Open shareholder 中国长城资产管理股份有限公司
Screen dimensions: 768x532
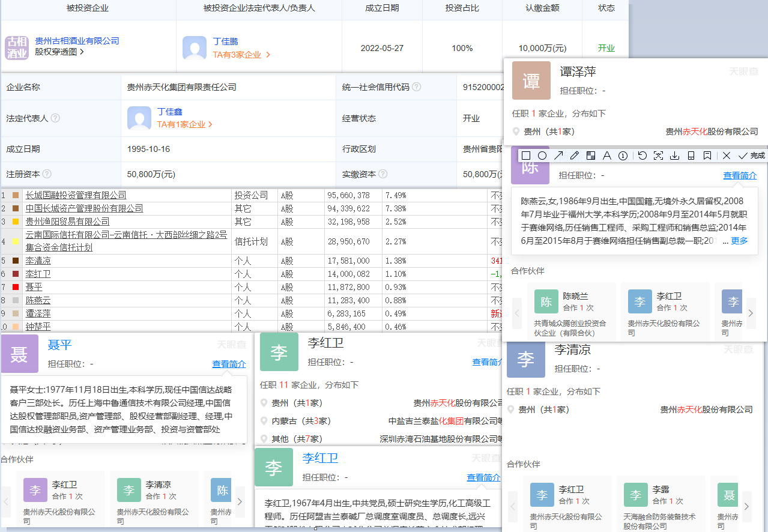(x=84, y=208)
